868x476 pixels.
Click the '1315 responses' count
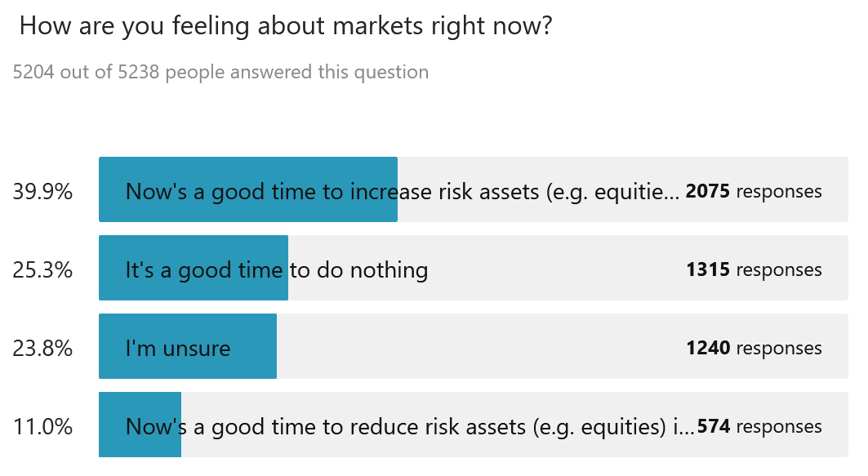pos(754,270)
